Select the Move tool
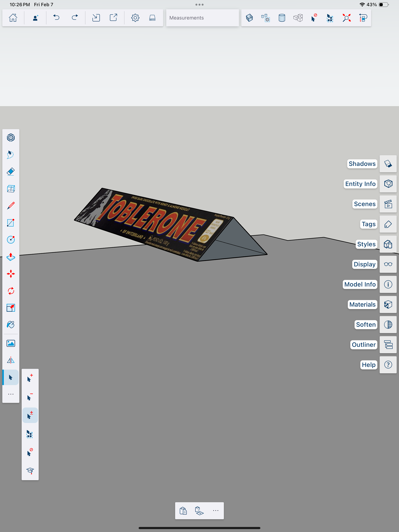This screenshot has width=399, height=532. coord(11,274)
